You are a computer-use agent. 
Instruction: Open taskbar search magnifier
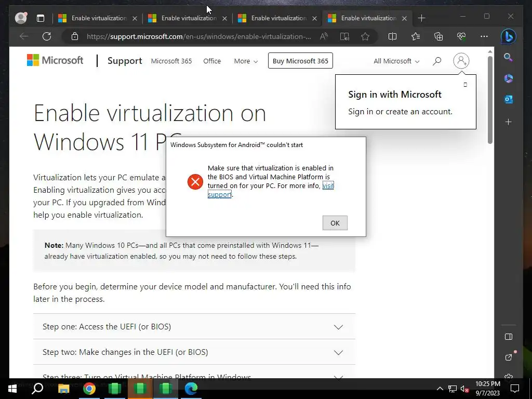point(37,388)
